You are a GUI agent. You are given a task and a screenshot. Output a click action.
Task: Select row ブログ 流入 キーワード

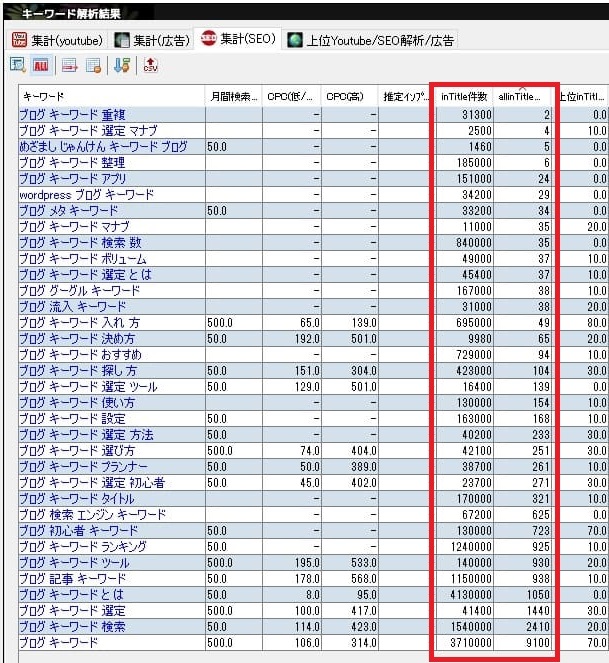point(313,307)
